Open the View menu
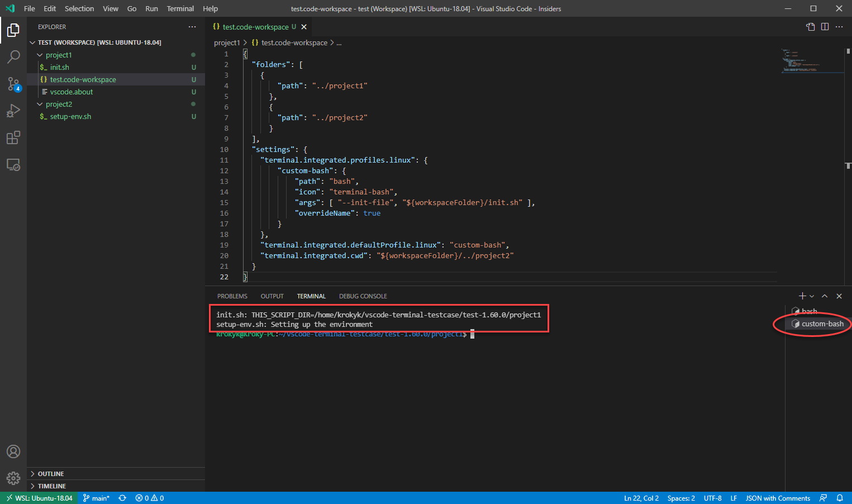The width and height of the screenshot is (852, 504). [111, 8]
